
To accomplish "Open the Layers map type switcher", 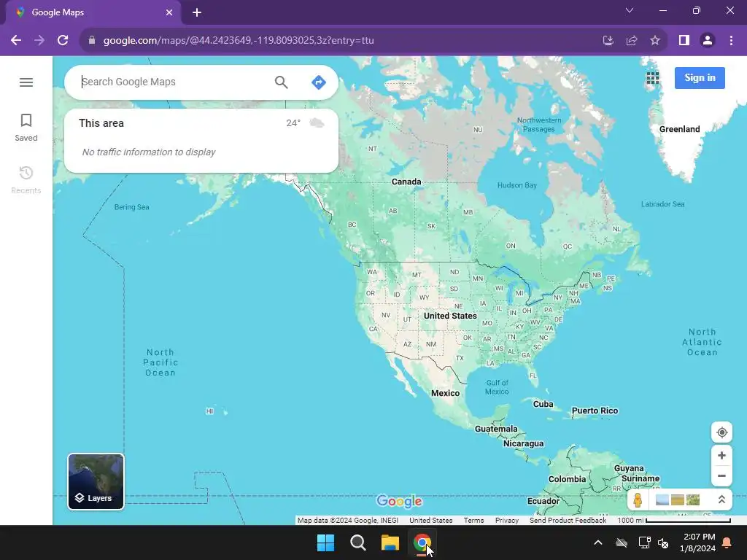I will (x=96, y=481).
